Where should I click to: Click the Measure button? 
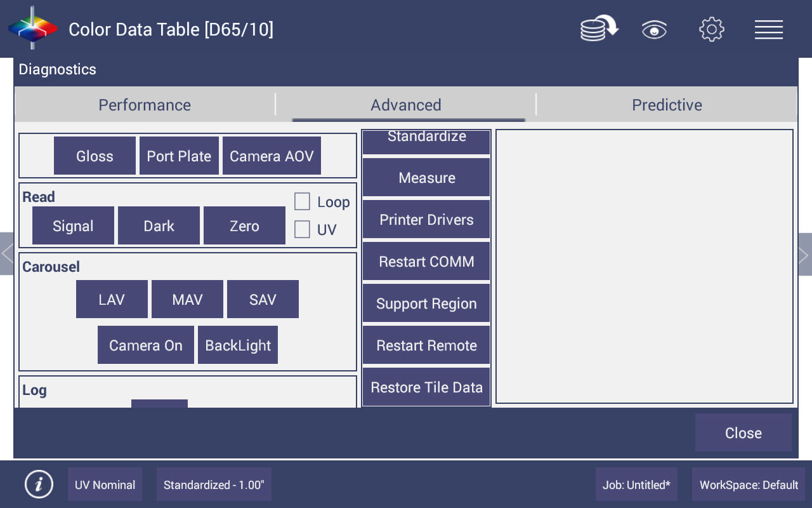coord(426,177)
